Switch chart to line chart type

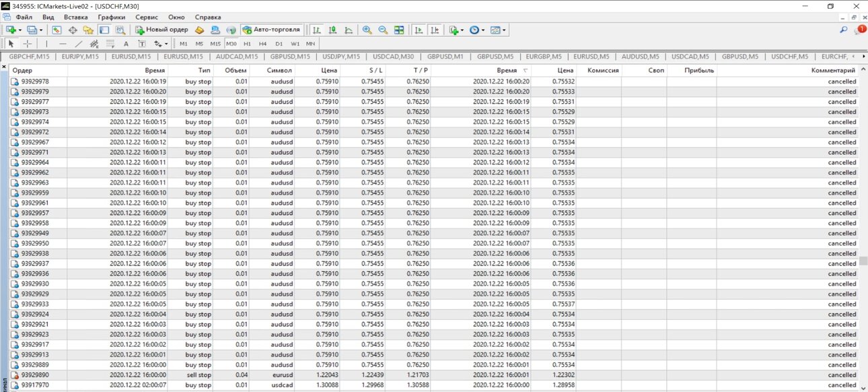tap(349, 30)
